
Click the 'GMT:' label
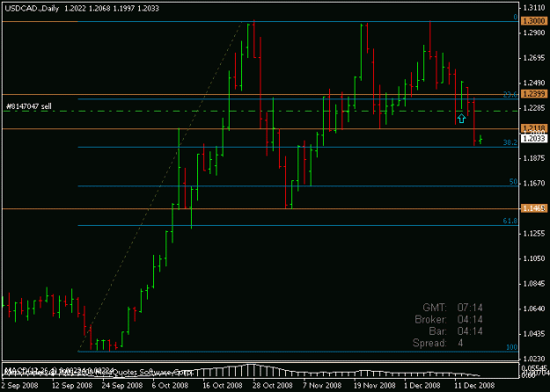tap(435, 308)
